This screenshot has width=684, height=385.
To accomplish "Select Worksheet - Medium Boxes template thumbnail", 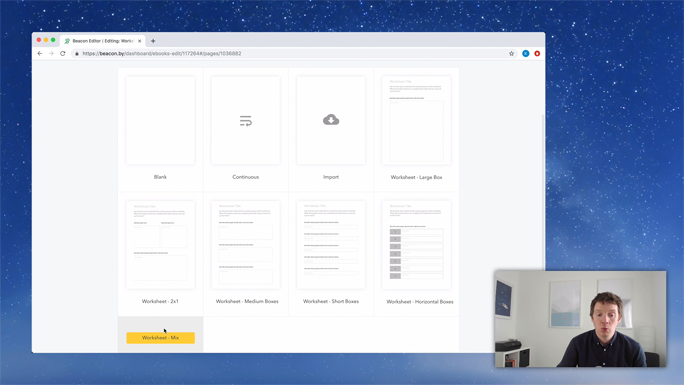I will click(x=246, y=245).
